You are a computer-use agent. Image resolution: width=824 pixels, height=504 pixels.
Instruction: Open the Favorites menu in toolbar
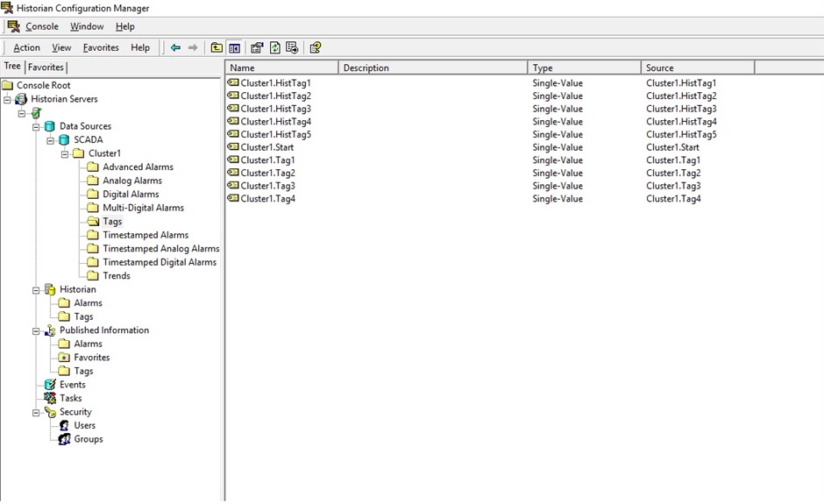[x=101, y=48]
